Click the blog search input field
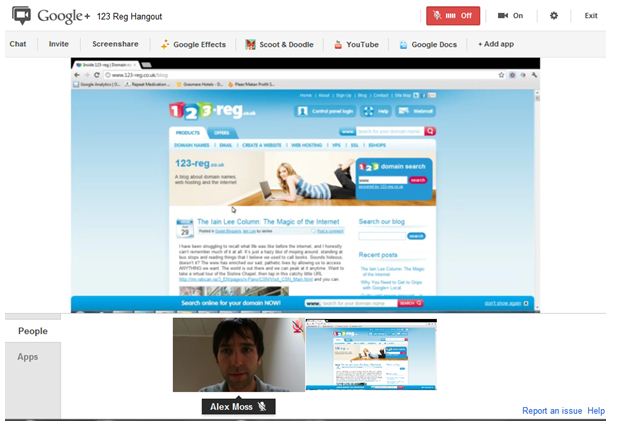This screenshot has width=617, height=427. pos(382,236)
